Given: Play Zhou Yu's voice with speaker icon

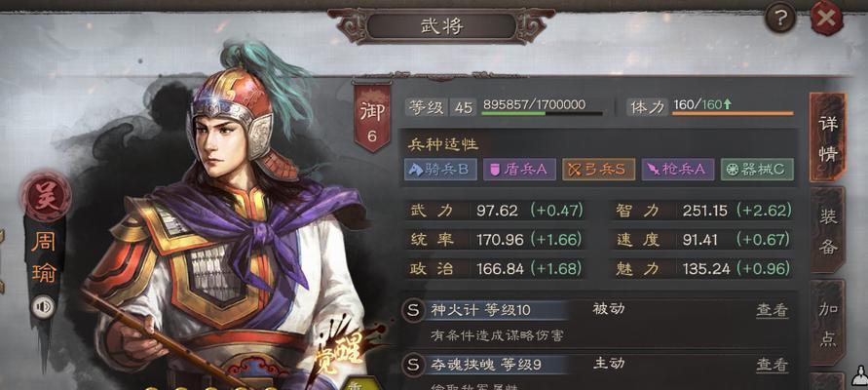Looking at the screenshot, I should 43,306.
